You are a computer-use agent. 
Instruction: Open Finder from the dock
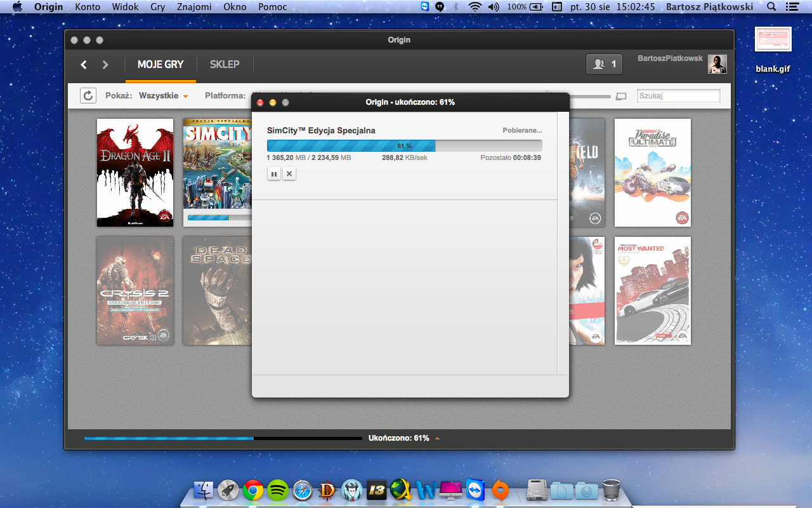point(204,490)
